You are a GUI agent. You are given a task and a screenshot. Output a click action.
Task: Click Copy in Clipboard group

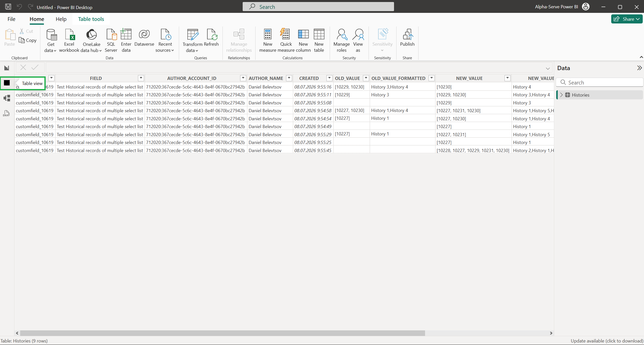28,40
